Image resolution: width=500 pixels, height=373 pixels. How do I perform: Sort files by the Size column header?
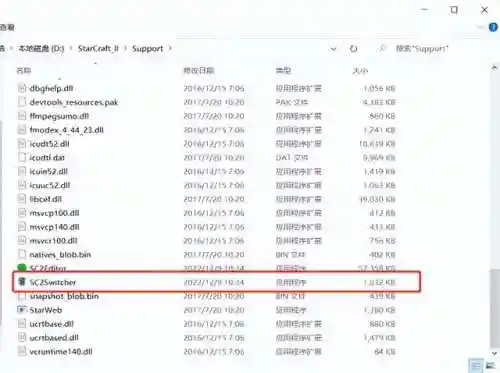click(x=360, y=71)
